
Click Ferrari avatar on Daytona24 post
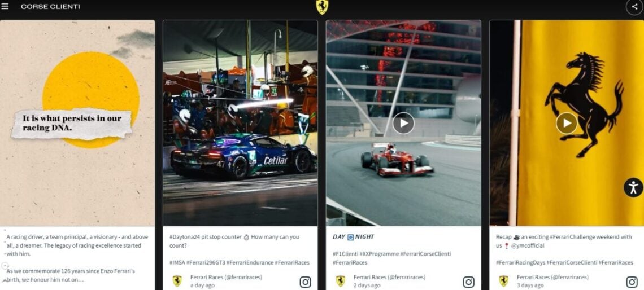pos(177,281)
